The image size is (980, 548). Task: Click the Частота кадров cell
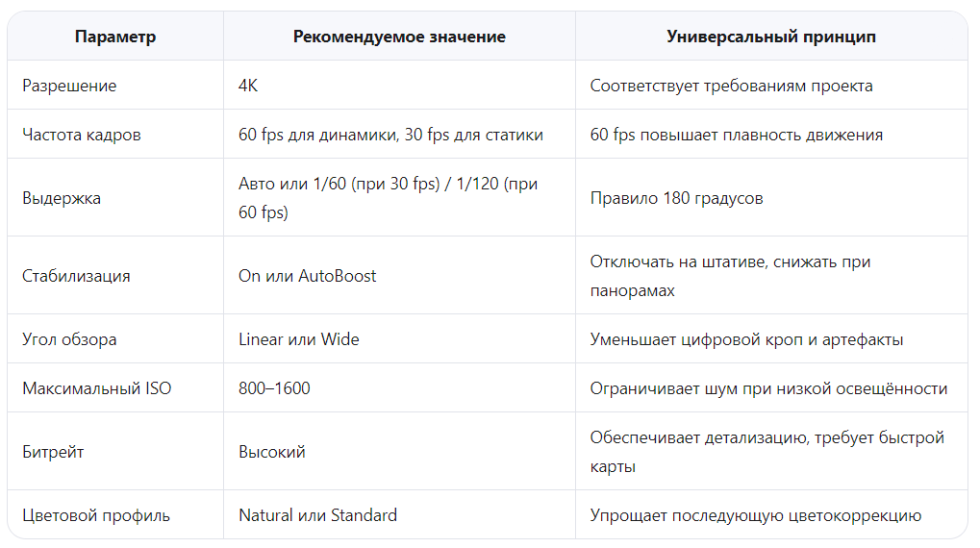(115, 135)
